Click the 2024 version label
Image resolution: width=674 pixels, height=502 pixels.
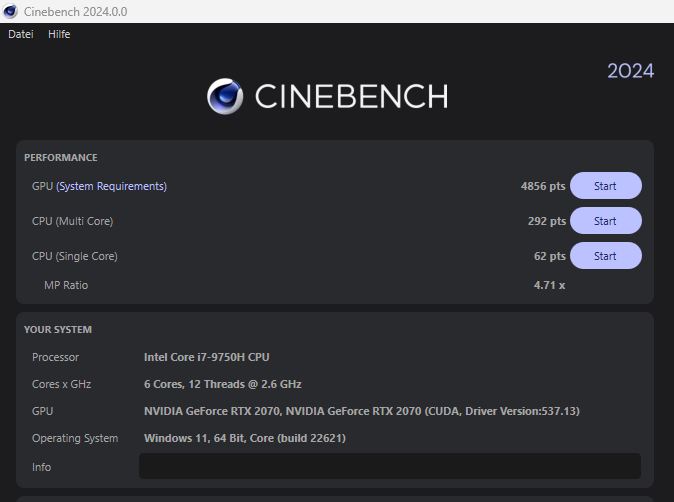[x=630, y=71]
